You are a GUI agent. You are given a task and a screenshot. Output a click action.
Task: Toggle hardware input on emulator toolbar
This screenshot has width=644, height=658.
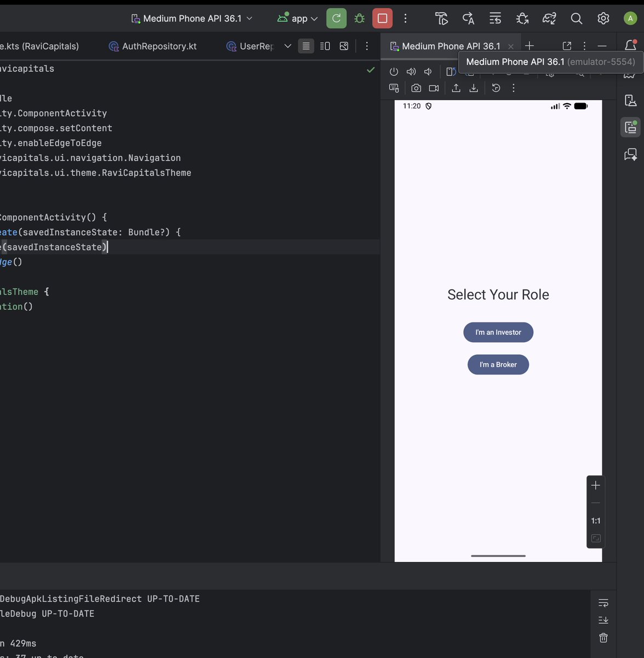click(x=394, y=88)
